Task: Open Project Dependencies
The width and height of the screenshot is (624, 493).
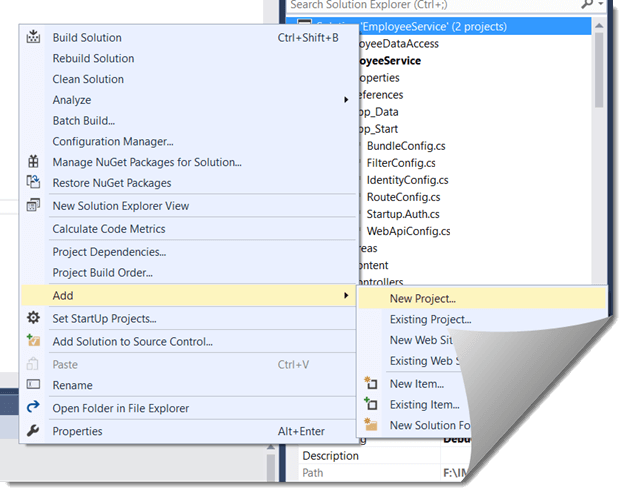Action: click(x=189, y=251)
